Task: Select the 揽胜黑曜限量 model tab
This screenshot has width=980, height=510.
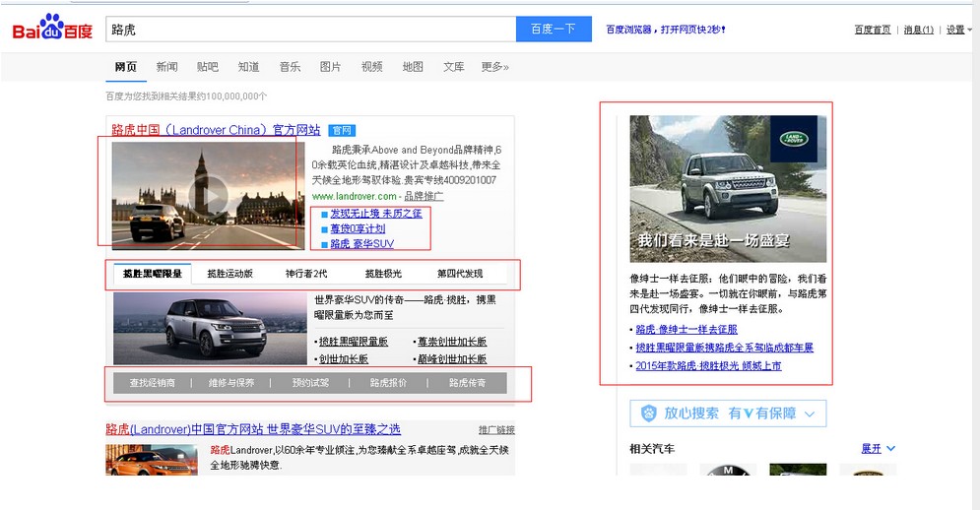Action: 153,274
